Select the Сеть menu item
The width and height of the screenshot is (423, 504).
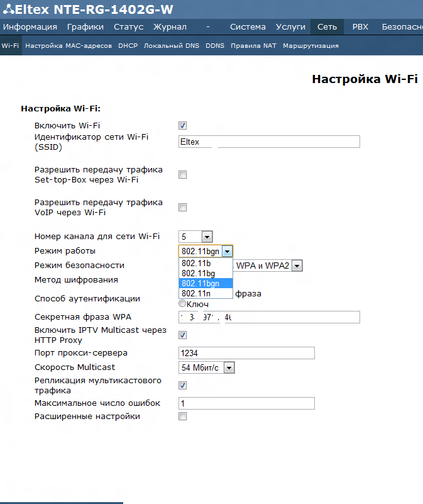(x=327, y=26)
